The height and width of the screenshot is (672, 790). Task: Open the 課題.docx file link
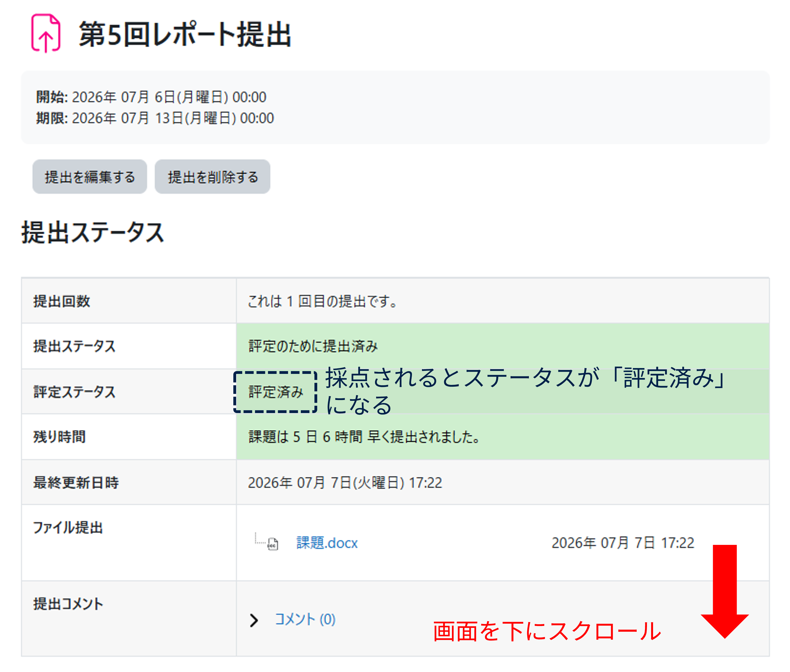pyautogui.click(x=327, y=543)
